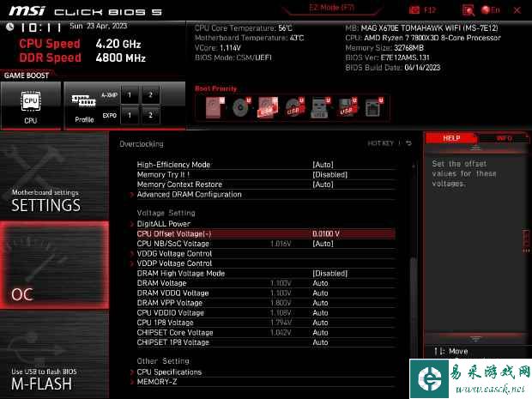Open the BIOS search magnifier icon
Viewport: 532px width, 399px height.
click(x=469, y=10)
